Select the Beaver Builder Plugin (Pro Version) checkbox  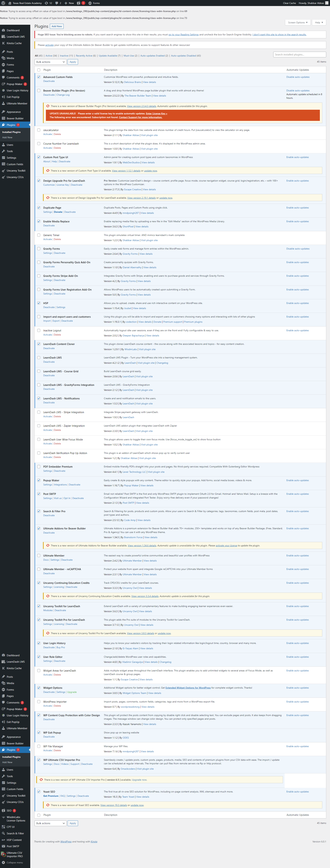click(39, 91)
